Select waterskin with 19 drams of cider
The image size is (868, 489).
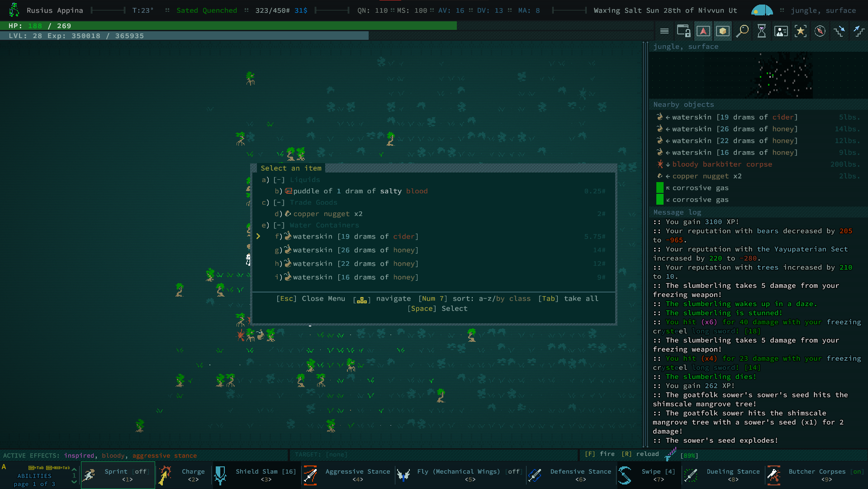tap(434, 236)
